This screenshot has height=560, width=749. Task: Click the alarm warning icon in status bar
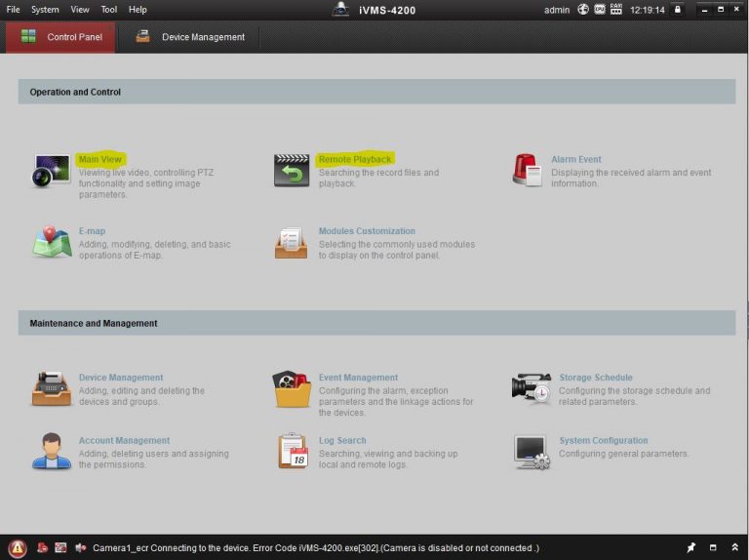18,547
